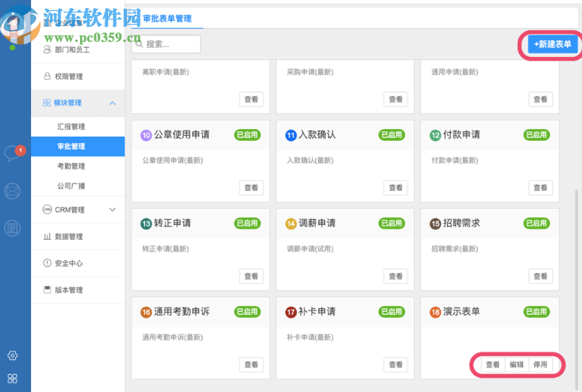Click the +新建表单 button
Screen dimensions: 582x392
tap(552, 44)
